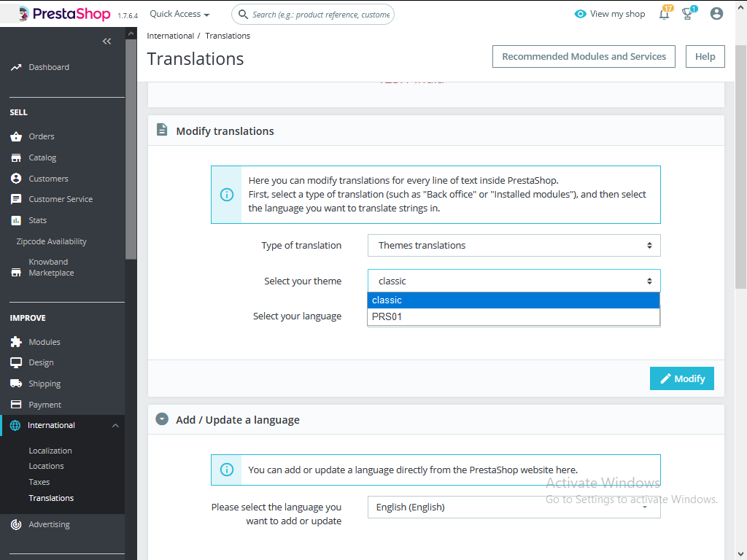The height and width of the screenshot is (560, 747).
Task: Open the Type of translation dropdown
Action: (514, 245)
